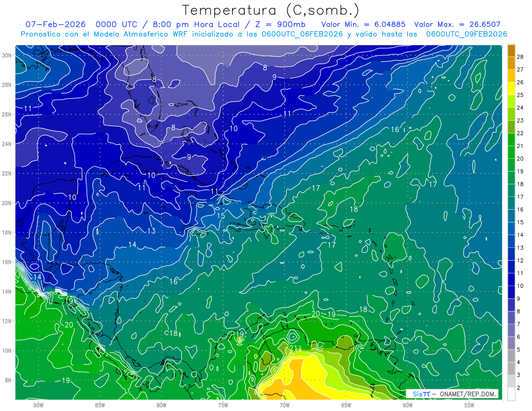Click Valor Max. = 26.6507 value
The image size is (532, 411).
pos(458,24)
